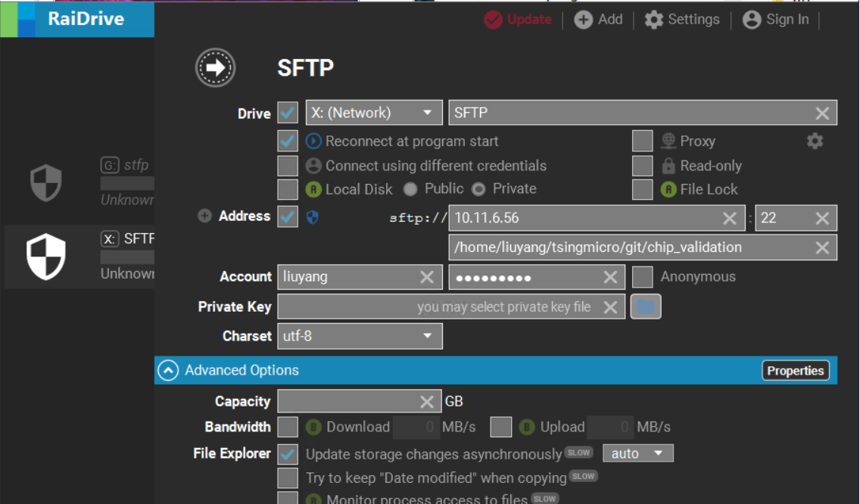Browse for private key with folder button
Viewport: 860px width, 504px height.
(x=646, y=306)
